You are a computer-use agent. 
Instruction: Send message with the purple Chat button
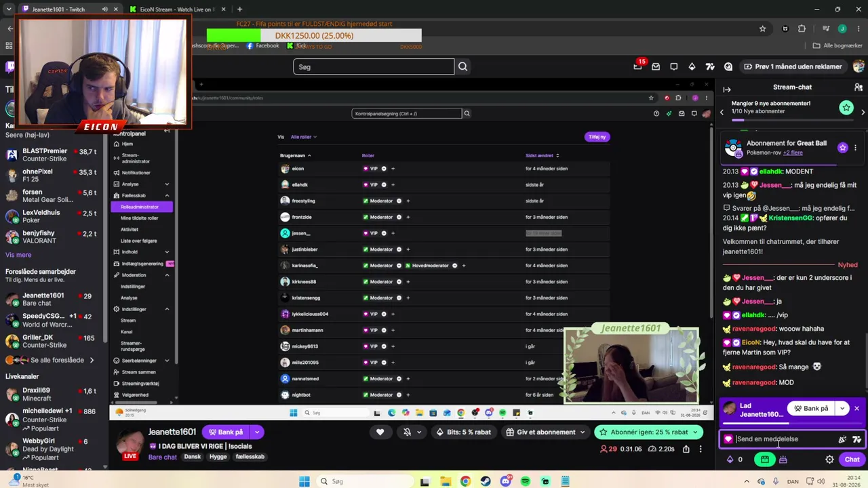tap(852, 459)
